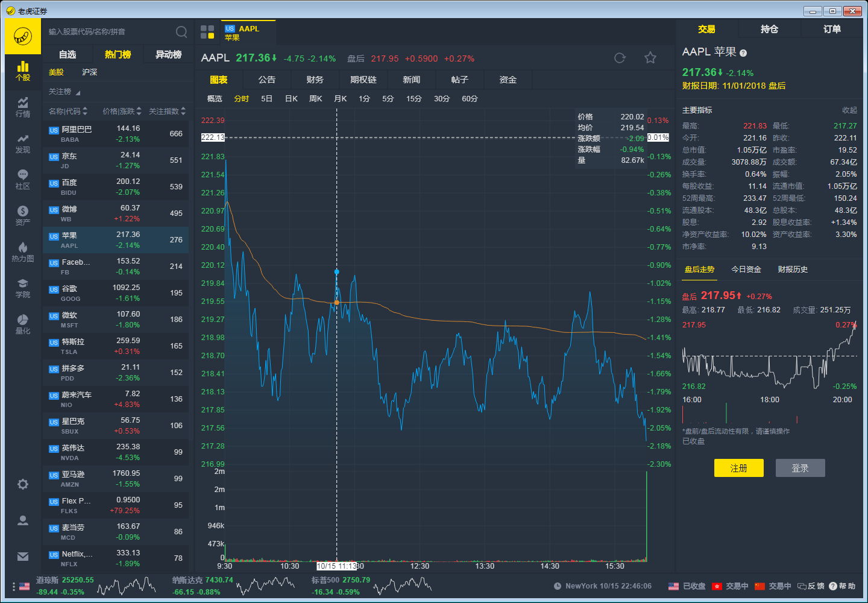Select 蔚来汽车 NIO in the list
Viewport: 868px width, 603px height.
(116, 399)
